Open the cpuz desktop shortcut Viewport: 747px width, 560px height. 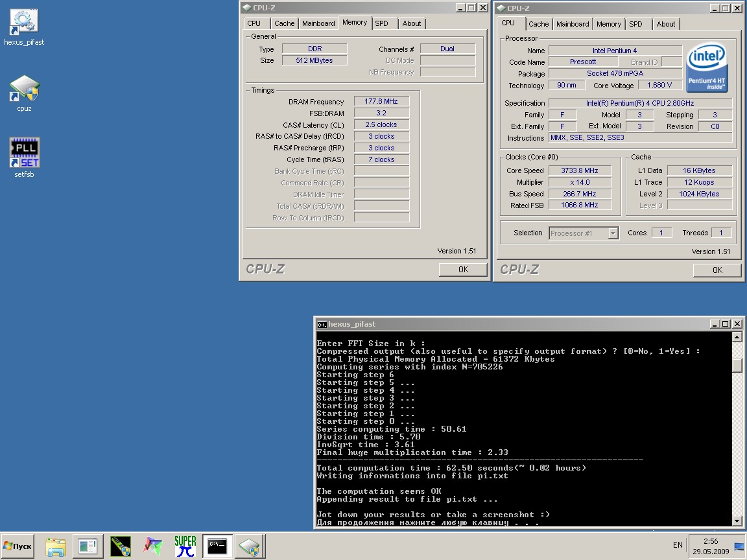point(24,93)
